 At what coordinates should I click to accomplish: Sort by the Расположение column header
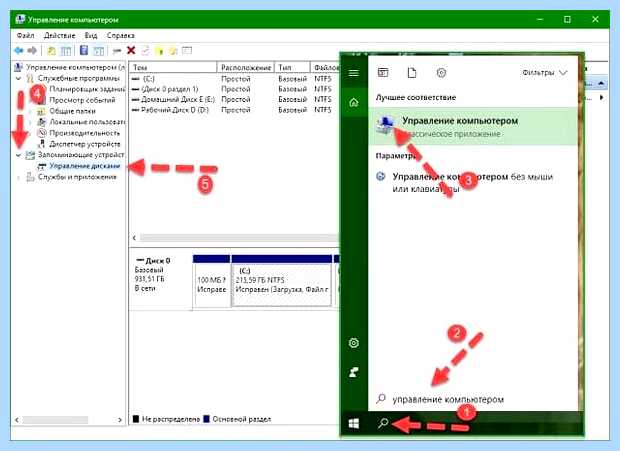tap(246, 68)
